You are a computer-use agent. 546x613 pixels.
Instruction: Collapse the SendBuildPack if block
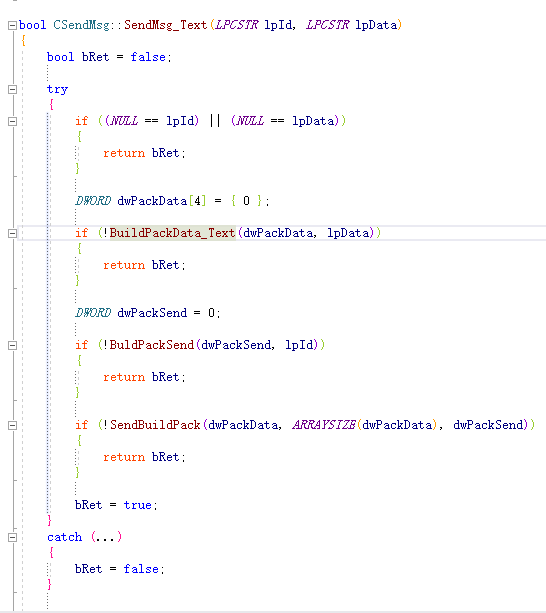coord(13,425)
